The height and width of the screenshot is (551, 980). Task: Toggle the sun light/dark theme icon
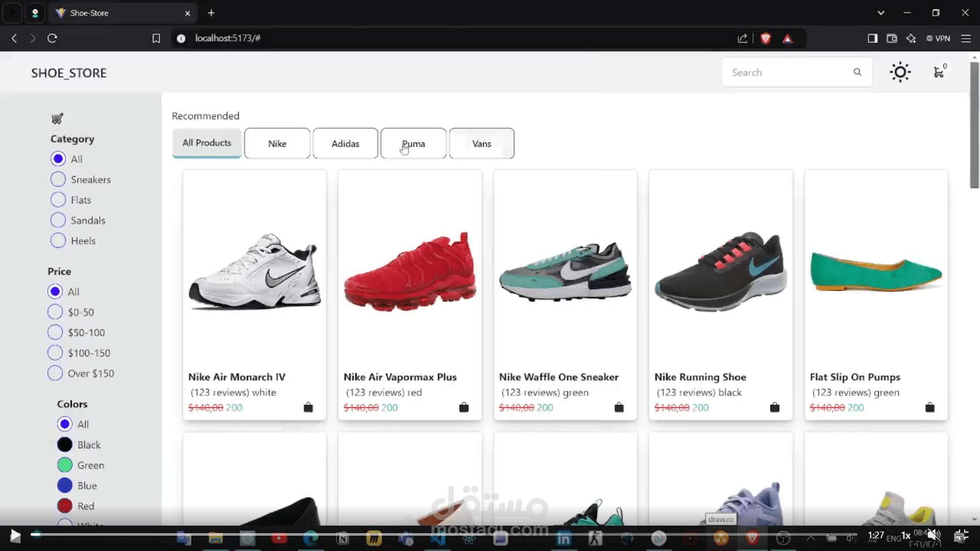coord(900,72)
